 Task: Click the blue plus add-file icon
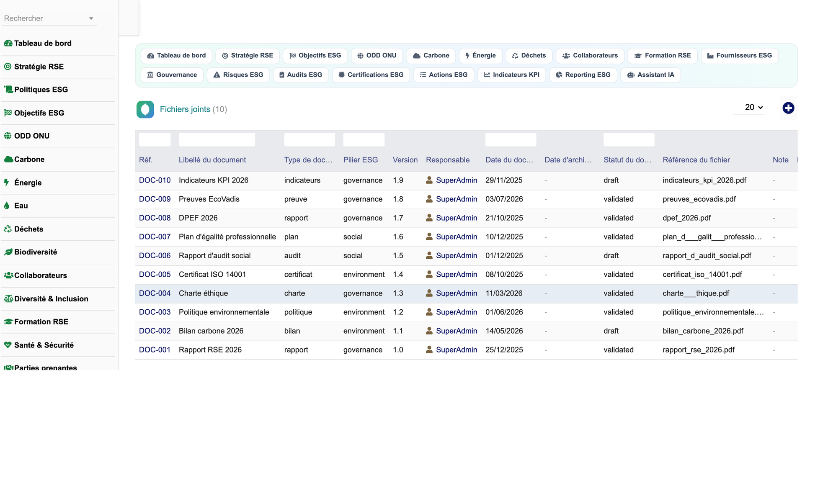[788, 108]
